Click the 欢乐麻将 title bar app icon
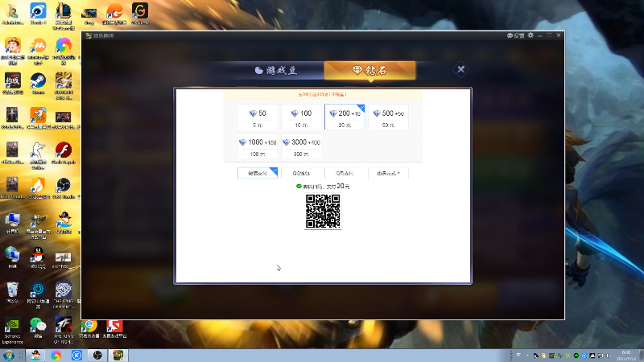644x362 pixels. coord(89,35)
